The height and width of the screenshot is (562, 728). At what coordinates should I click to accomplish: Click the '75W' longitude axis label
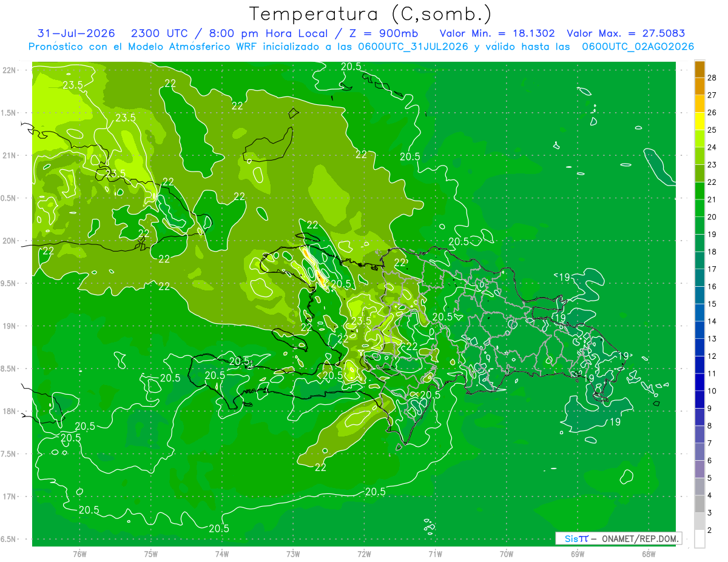151,554
